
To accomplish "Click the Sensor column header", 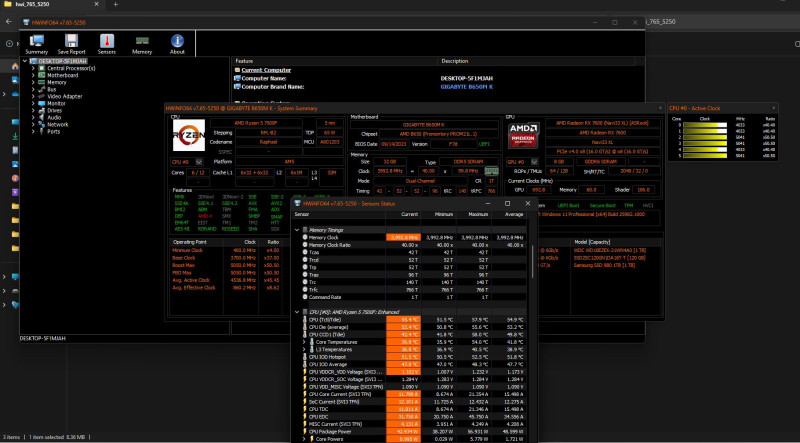I will point(339,214).
